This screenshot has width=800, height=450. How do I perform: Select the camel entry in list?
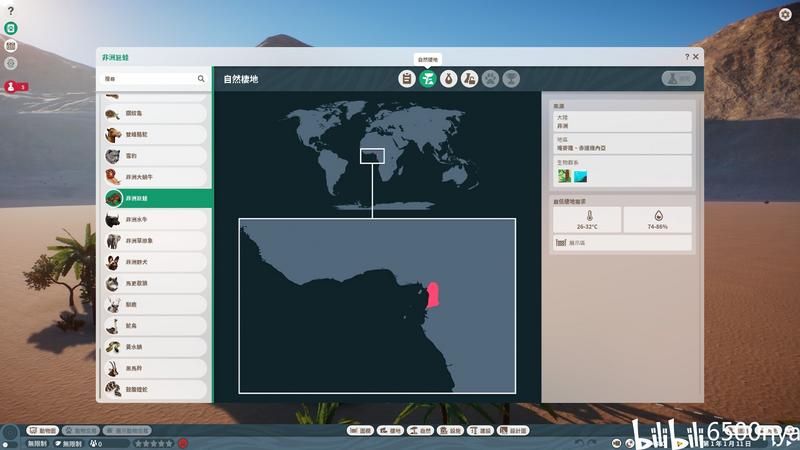point(155,135)
